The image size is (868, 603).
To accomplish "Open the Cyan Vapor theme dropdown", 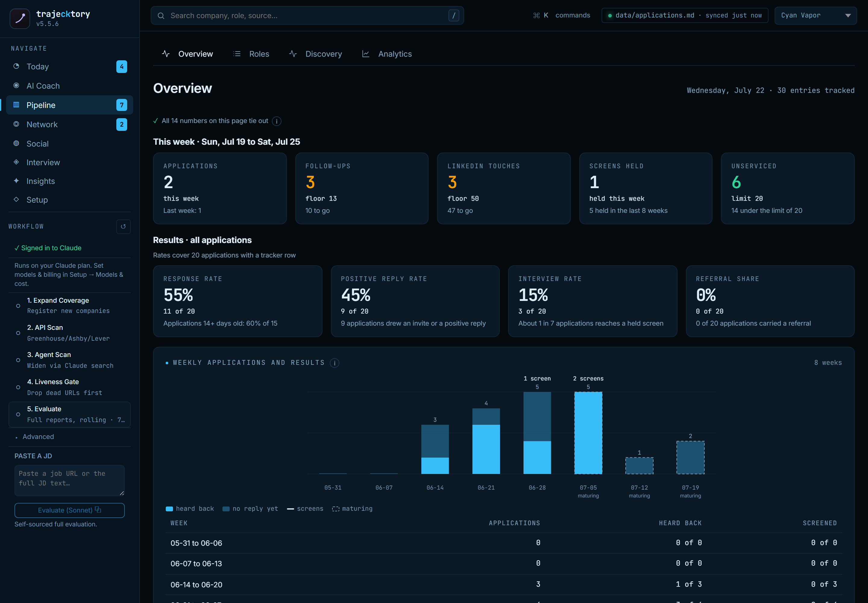I will tap(816, 15).
